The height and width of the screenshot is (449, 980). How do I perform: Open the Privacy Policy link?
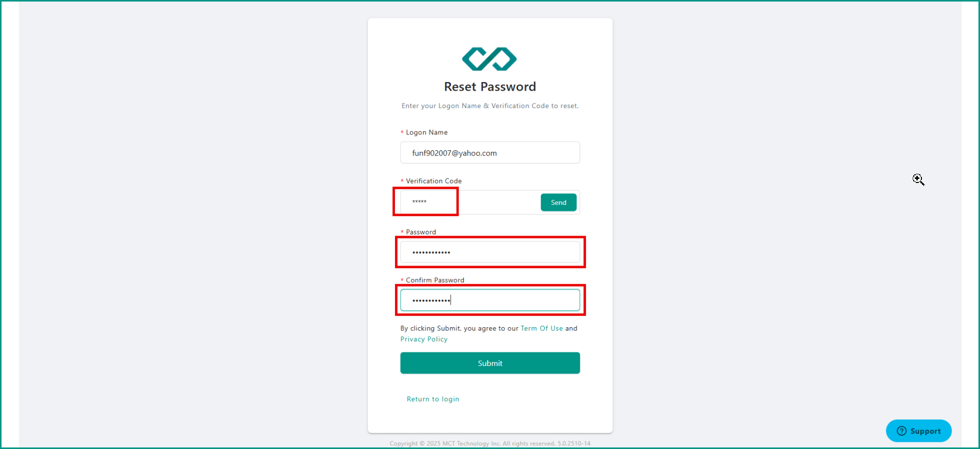[424, 339]
